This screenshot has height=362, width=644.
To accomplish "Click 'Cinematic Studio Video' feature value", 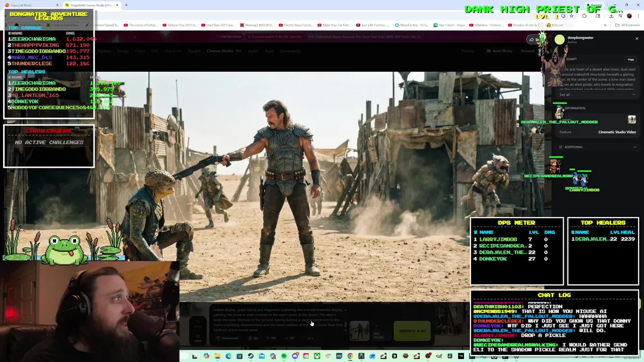I will (x=617, y=132).
